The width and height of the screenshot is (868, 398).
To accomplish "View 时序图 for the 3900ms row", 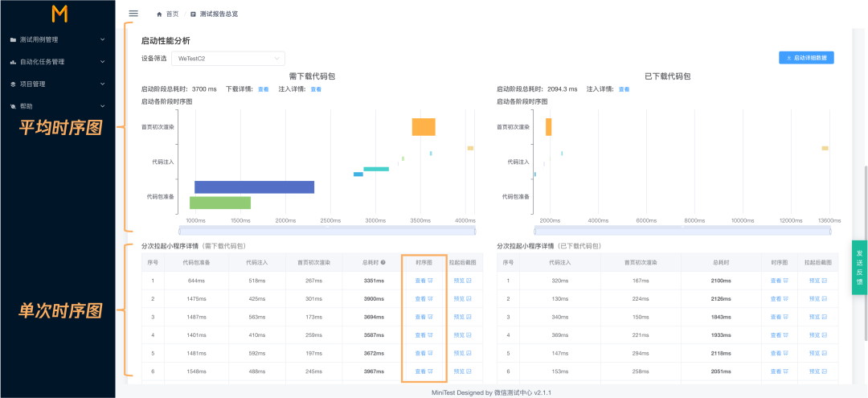I will (x=424, y=299).
